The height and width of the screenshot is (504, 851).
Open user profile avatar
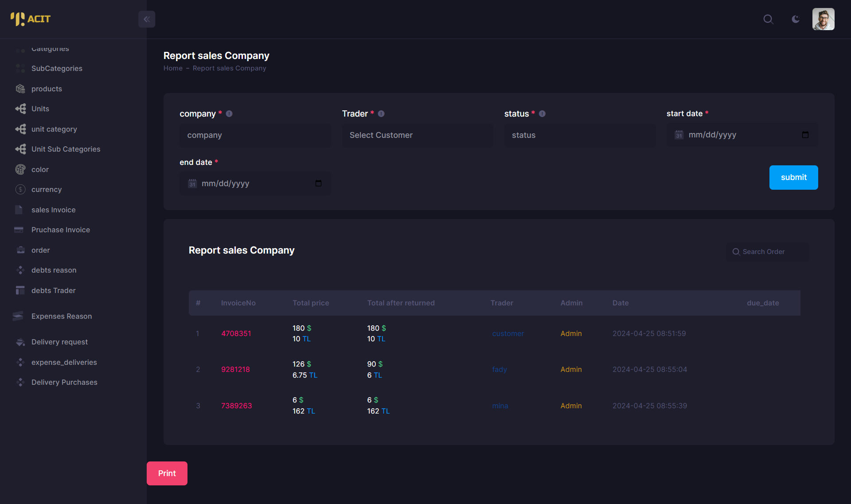(x=823, y=19)
